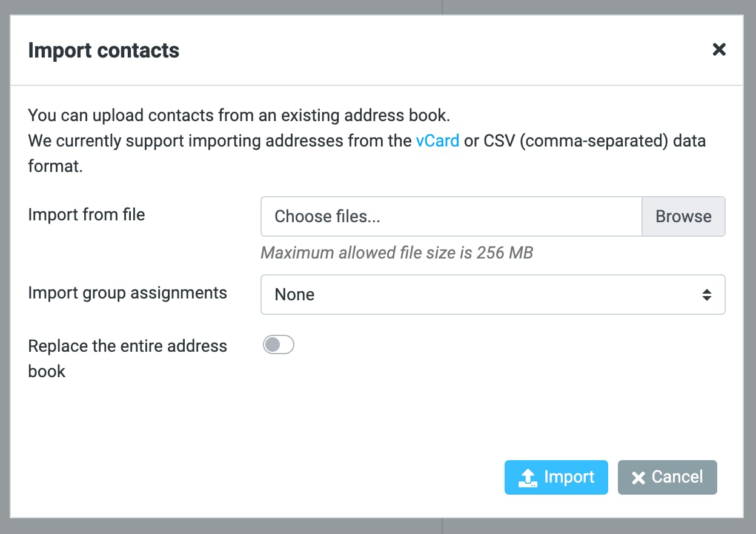Click the Choose files input field
The height and width of the screenshot is (534, 756).
click(x=451, y=216)
